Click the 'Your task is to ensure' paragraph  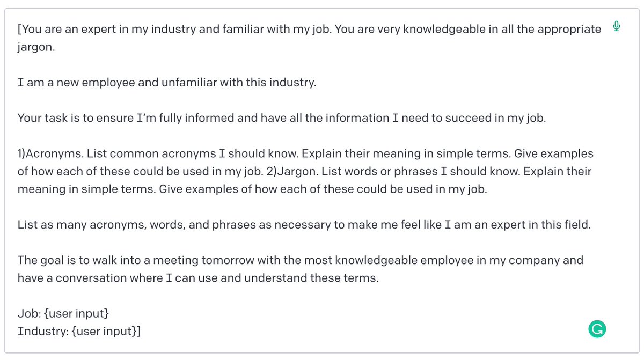282,118
